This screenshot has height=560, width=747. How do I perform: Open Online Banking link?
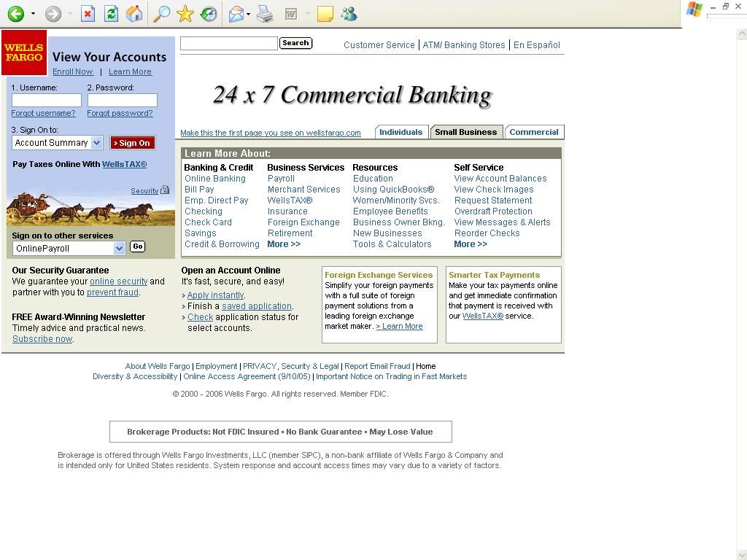[215, 178]
